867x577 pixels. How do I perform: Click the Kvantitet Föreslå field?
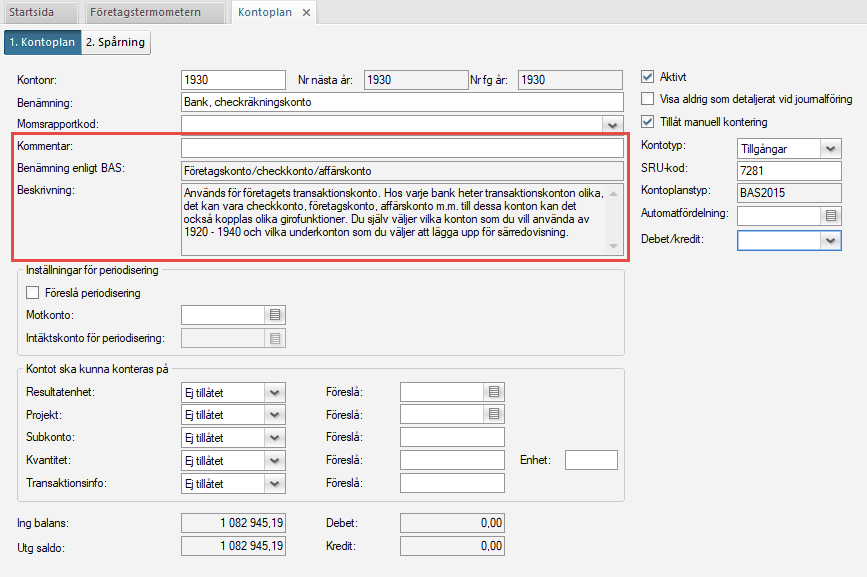coord(452,460)
